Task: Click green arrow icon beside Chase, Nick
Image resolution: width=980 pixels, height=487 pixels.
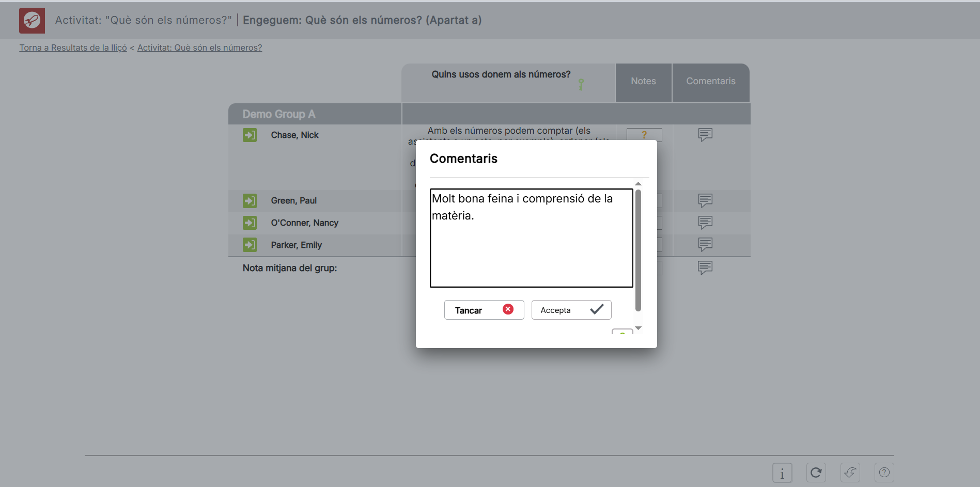Action: pyautogui.click(x=250, y=135)
